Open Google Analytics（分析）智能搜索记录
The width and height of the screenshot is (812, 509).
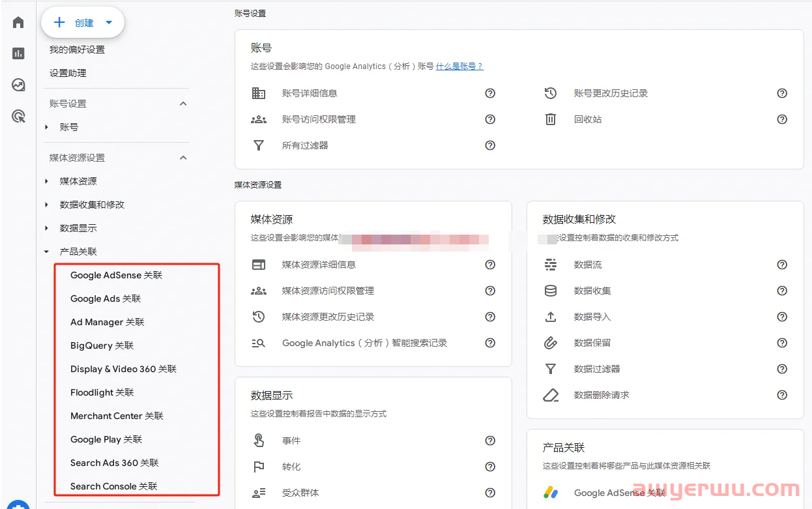coord(364,343)
